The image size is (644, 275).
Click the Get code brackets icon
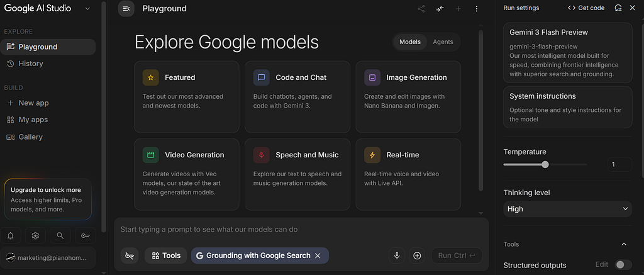(571, 8)
